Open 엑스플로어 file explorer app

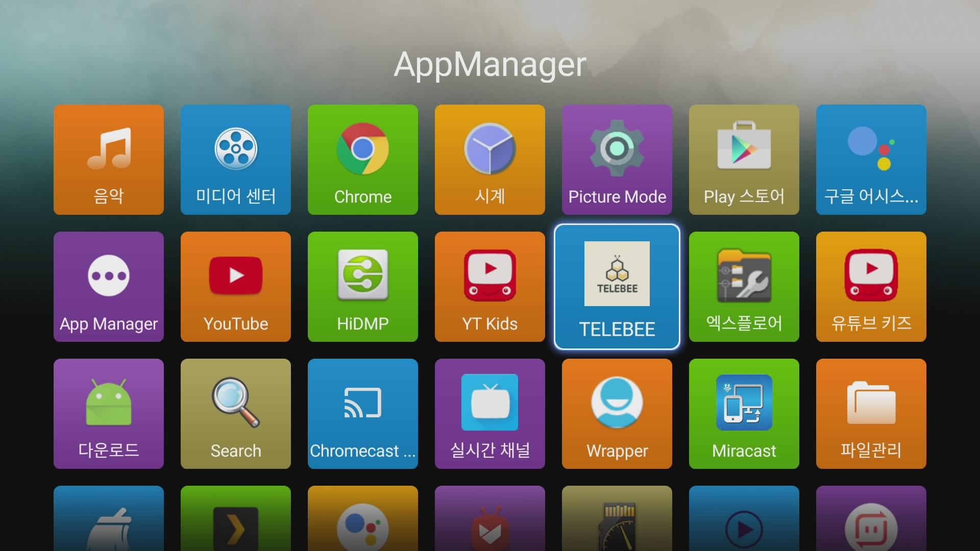click(744, 287)
